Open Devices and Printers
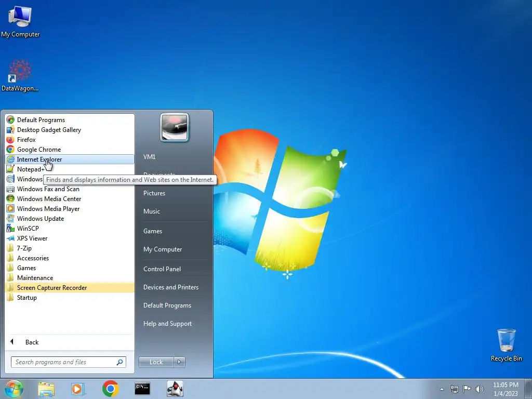This screenshot has height=399, width=532. pos(170,287)
